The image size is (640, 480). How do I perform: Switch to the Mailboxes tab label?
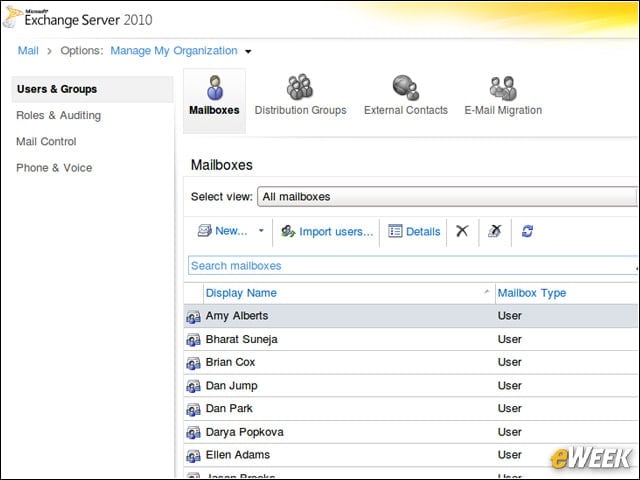point(214,110)
